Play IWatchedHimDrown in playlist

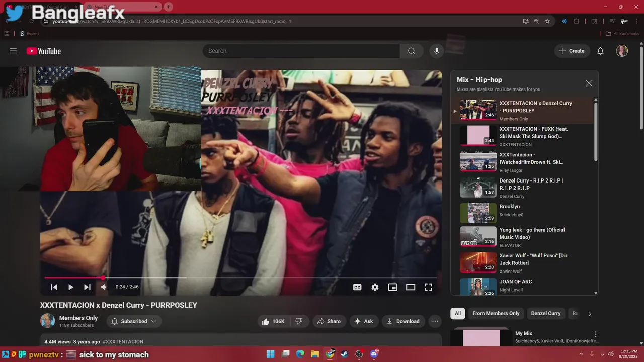coord(522,162)
